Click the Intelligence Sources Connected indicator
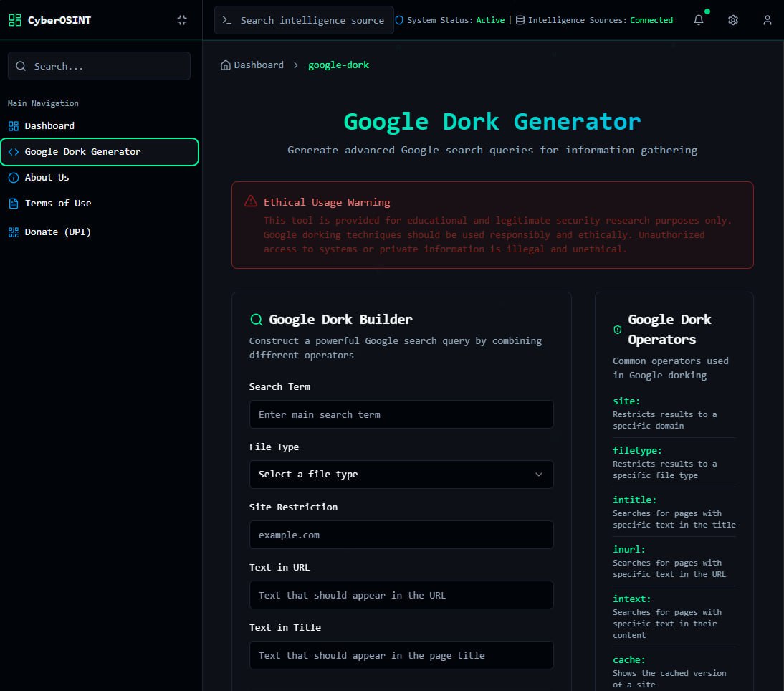The width and height of the screenshot is (784, 691). [594, 20]
